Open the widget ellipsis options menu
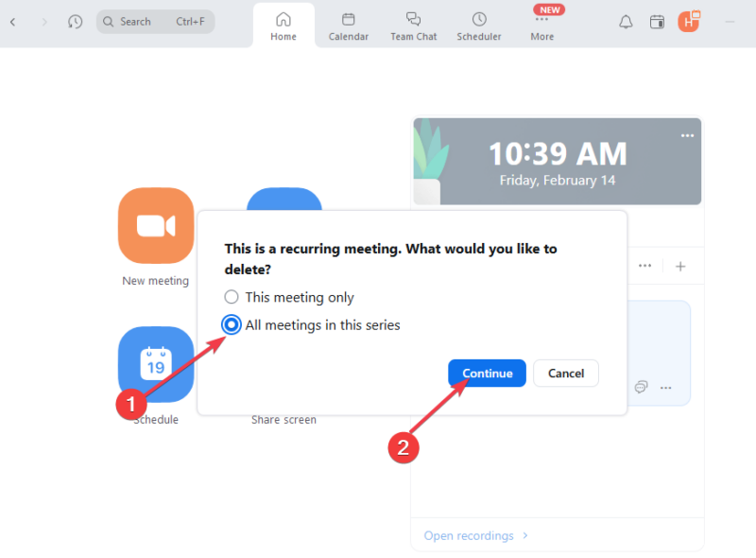Viewport: 756px width, 558px height. (x=687, y=135)
